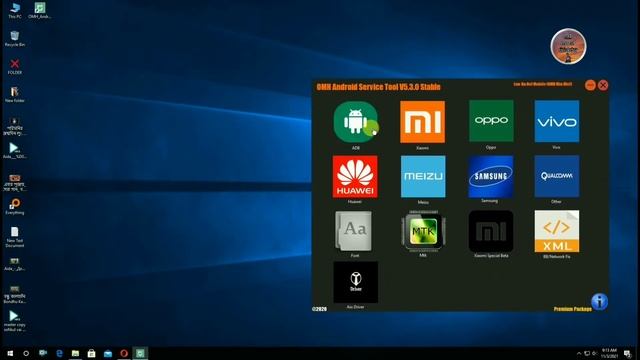Launch the Samsung module
Image resolution: width=640 pixels, height=360 pixels.
point(491,176)
